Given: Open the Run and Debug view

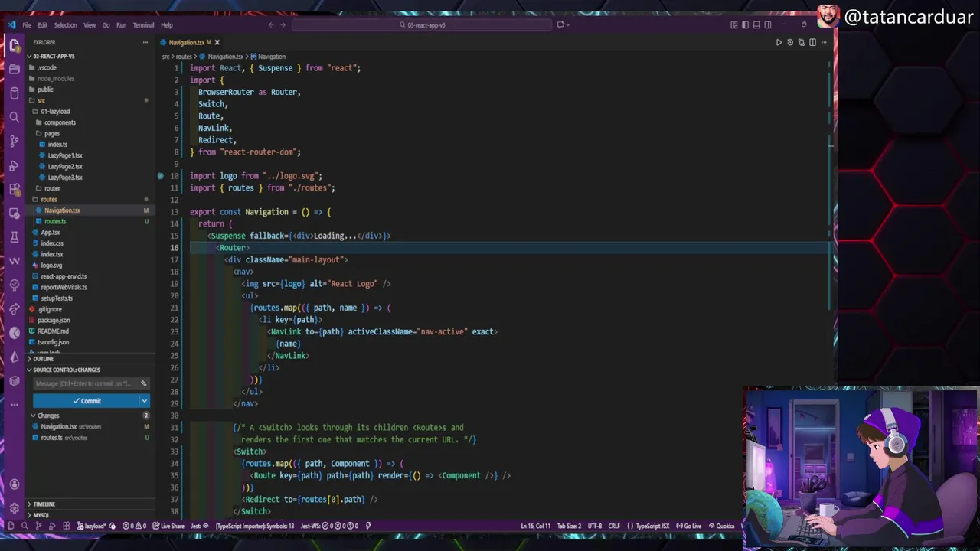Looking at the screenshot, I should [14, 165].
